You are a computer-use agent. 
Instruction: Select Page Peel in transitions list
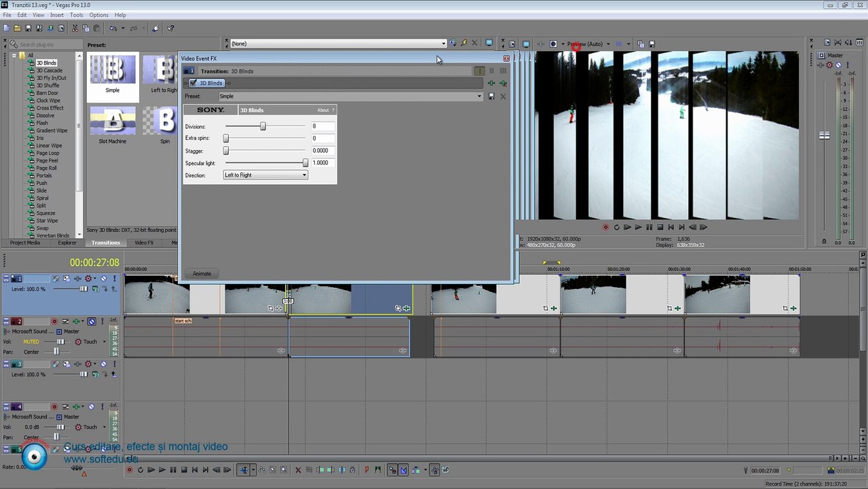[x=47, y=160]
